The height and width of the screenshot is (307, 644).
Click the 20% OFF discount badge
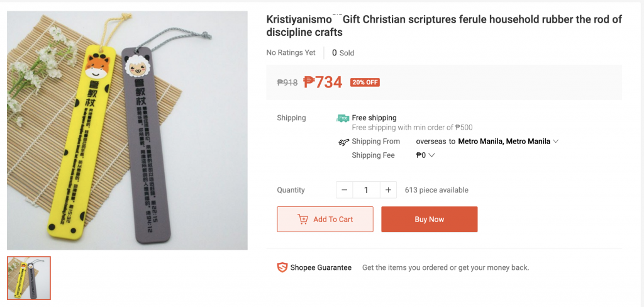click(365, 82)
